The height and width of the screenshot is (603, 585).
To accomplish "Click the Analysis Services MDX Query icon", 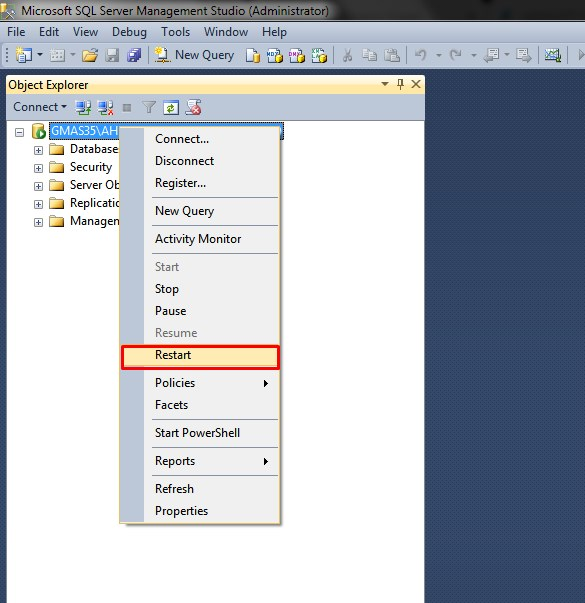I will click(275, 55).
